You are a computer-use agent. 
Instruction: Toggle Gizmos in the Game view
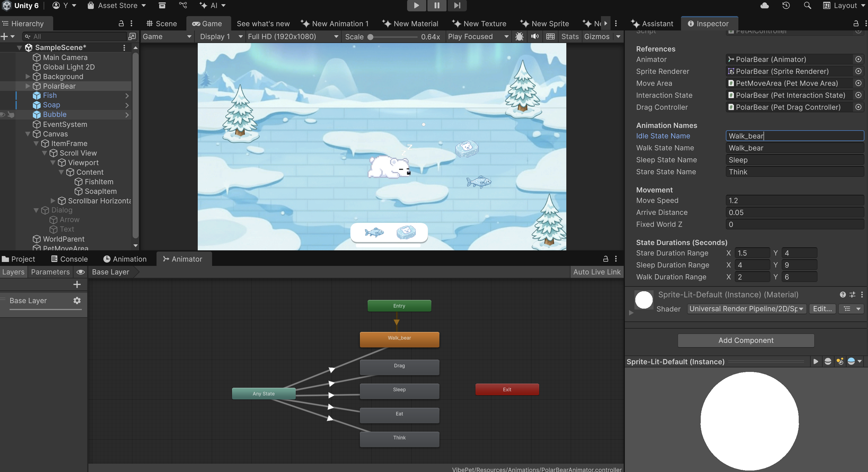tap(597, 36)
